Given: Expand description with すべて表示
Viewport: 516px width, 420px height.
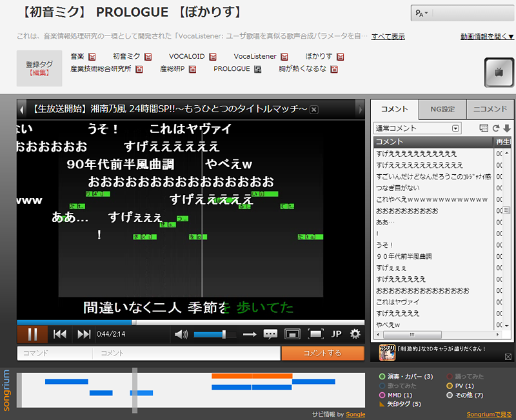Looking at the screenshot, I should (x=388, y=36).
